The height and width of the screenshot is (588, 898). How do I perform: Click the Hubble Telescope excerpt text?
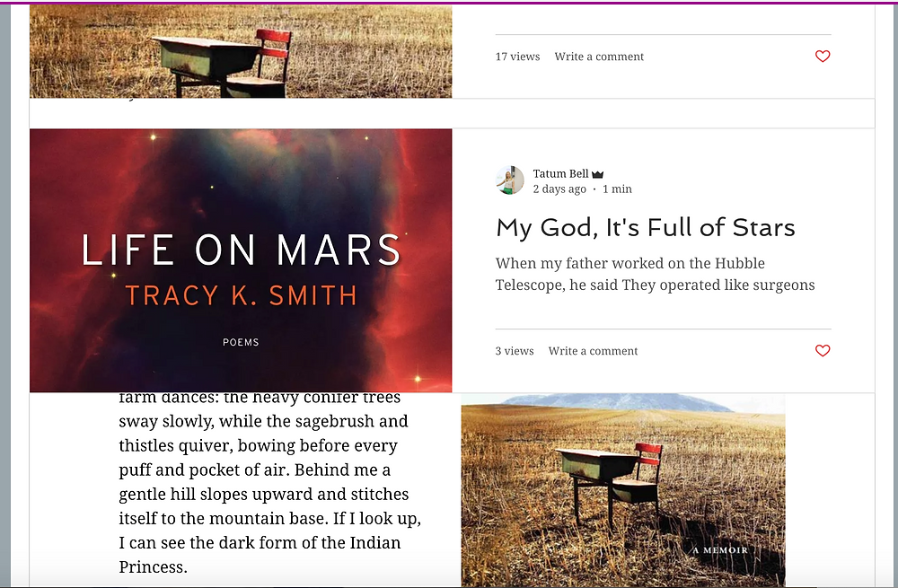click(x=656, y=274)
